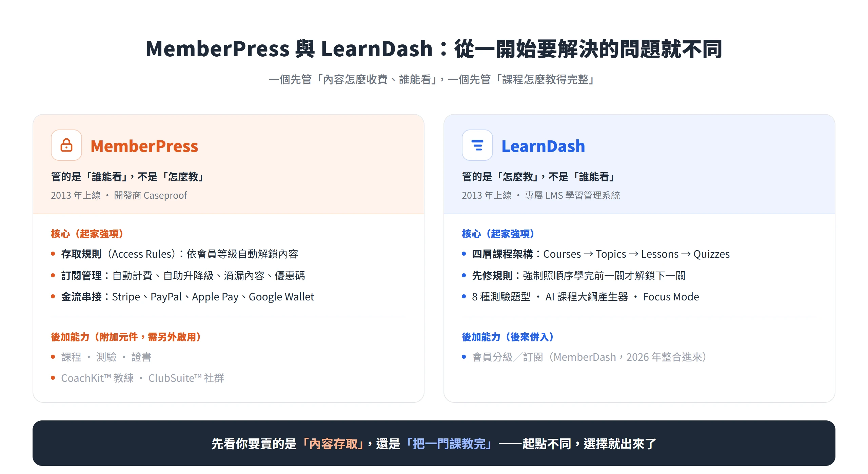Click '2013 年上線 · 專屬 LMS 學習管理系統'

click(x=541, y=195)
